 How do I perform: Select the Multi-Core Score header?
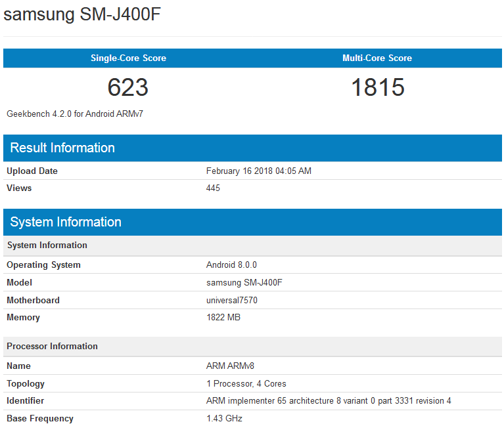377,58
